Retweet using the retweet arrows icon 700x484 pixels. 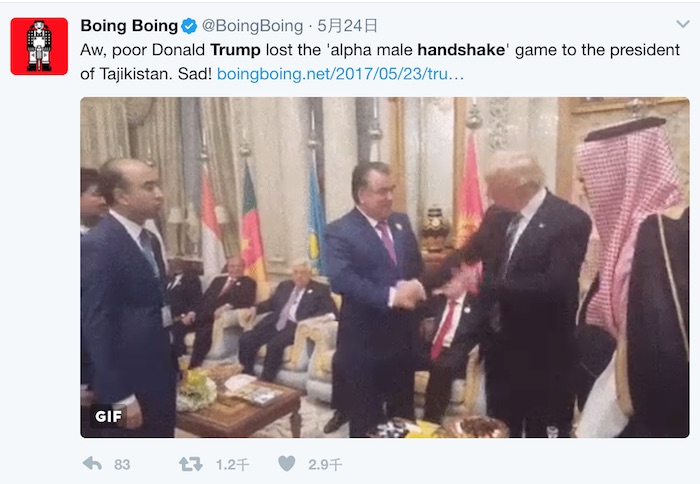click(x=191, y=464)
